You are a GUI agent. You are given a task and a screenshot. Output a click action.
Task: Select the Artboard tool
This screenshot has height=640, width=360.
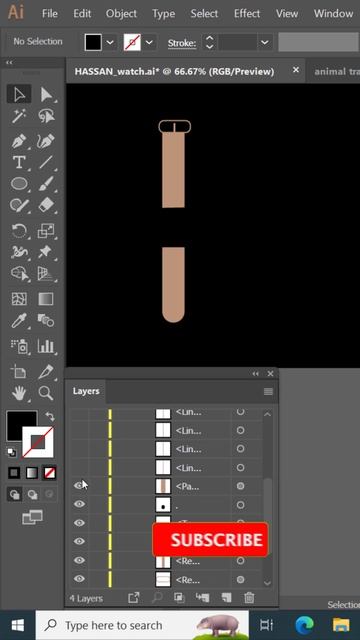pos(19,372)
